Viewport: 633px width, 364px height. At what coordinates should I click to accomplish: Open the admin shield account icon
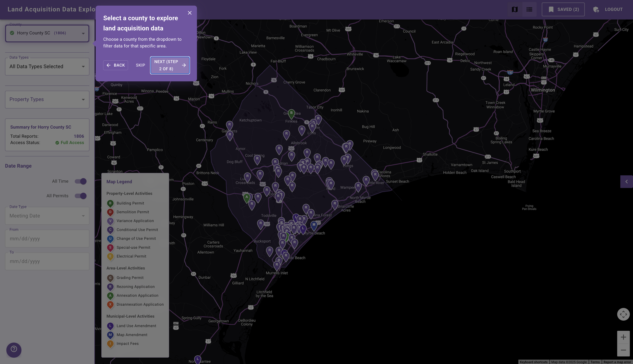[x=596, y=9]
